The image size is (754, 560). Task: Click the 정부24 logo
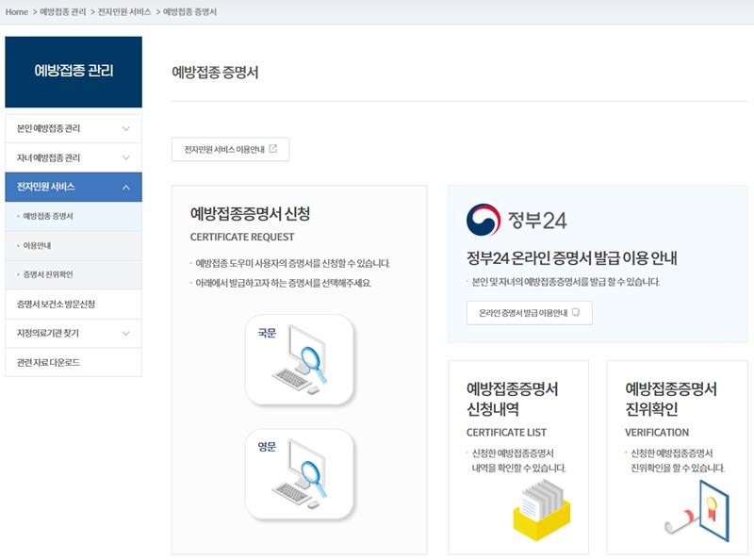[516, 220]
